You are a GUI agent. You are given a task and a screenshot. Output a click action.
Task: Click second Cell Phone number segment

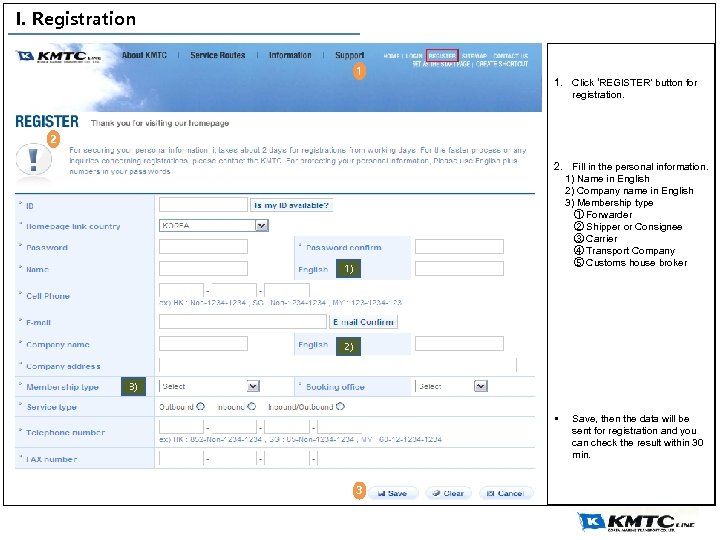234,290
